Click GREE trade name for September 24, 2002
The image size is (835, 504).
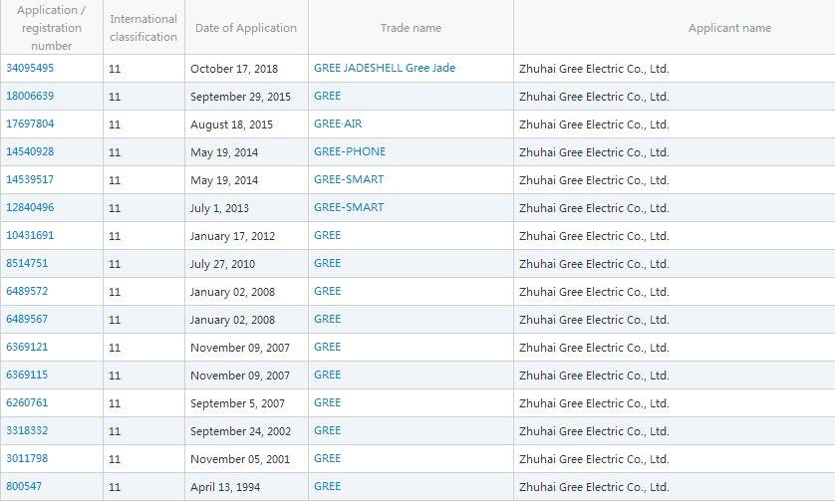tap(327, 430)
